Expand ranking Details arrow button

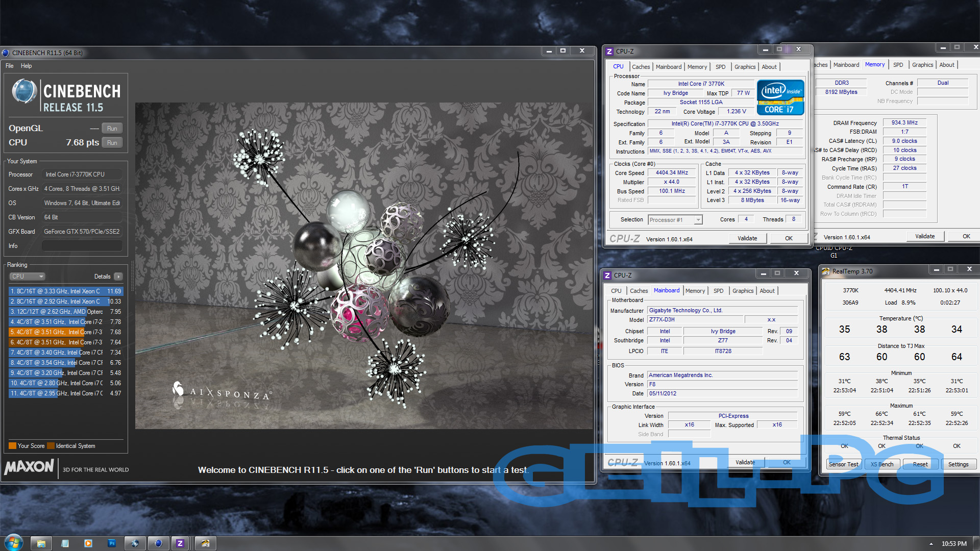pyautogui.click(x=118, y=277)
